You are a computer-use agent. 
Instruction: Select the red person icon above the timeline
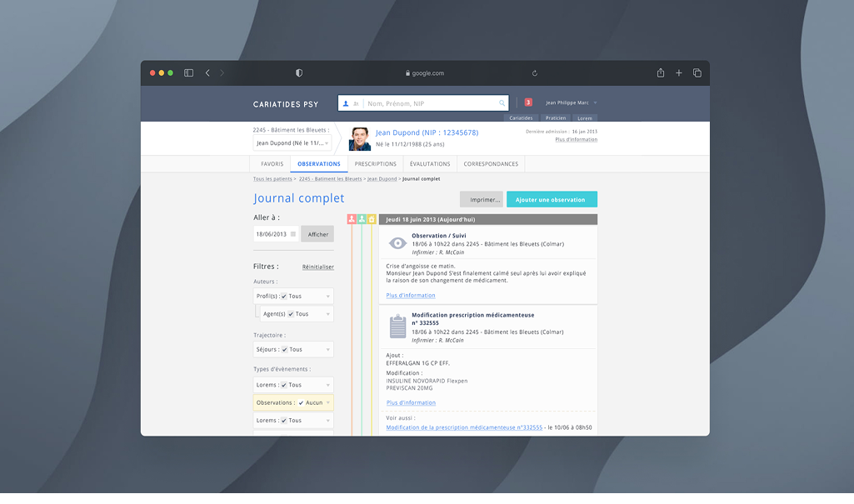351,218
